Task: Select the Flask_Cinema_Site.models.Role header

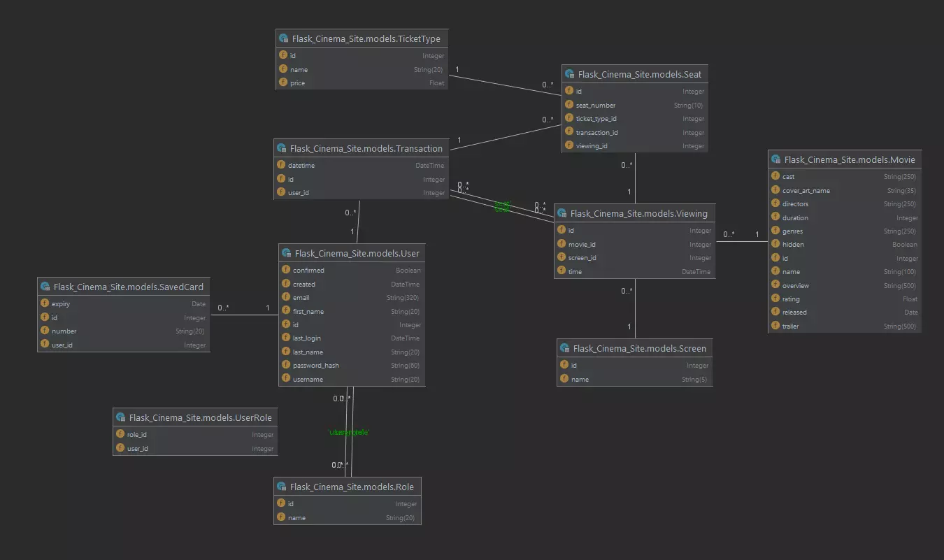Action: tap(348, 487)
